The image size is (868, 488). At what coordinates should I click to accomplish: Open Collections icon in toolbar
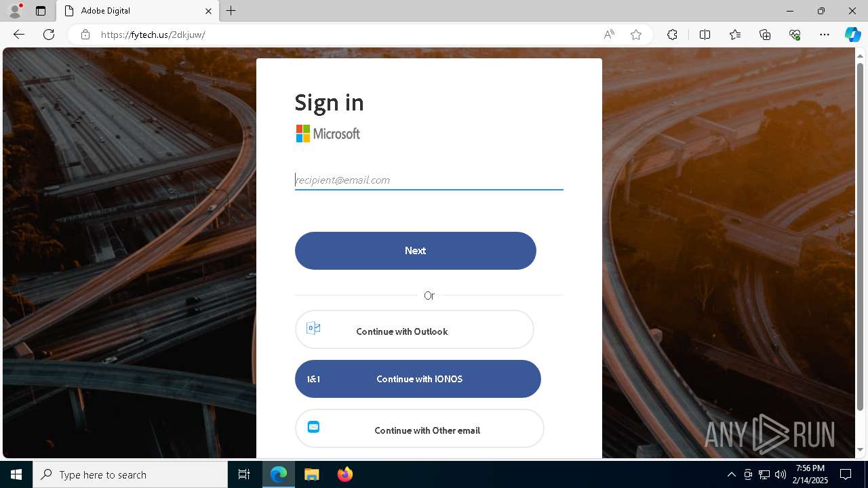tap(765, 35)
